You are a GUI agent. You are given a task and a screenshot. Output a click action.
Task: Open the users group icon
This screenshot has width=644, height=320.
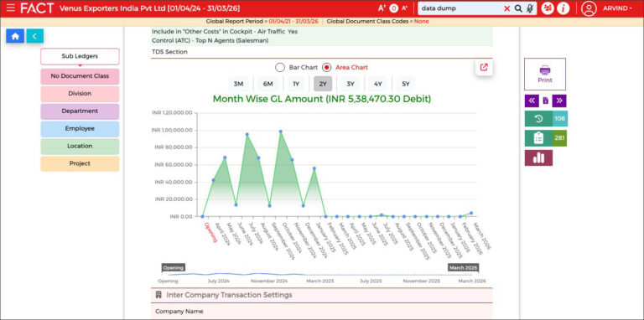click(547, 8)
